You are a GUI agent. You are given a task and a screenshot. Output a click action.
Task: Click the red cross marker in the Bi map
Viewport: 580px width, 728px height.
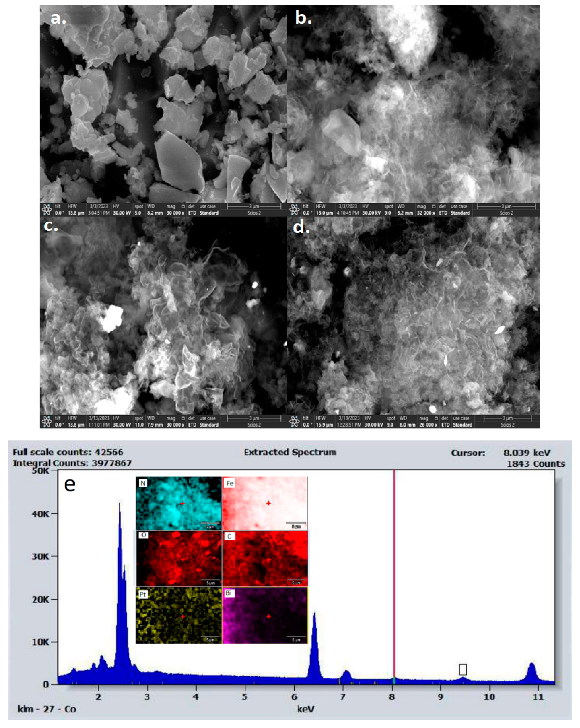[269, 617]
